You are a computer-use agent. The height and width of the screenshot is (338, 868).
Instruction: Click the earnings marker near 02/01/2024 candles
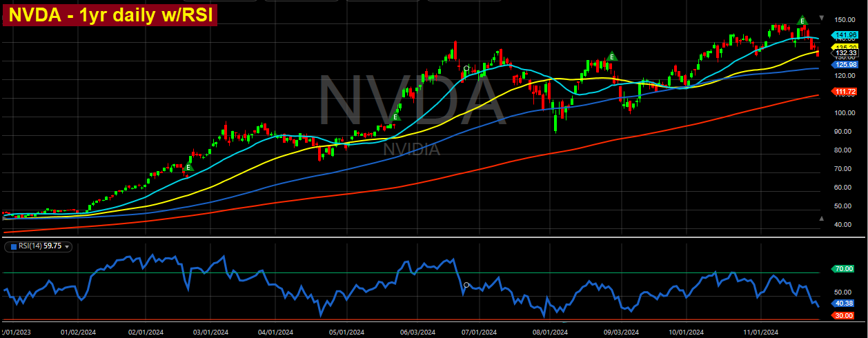189,167
